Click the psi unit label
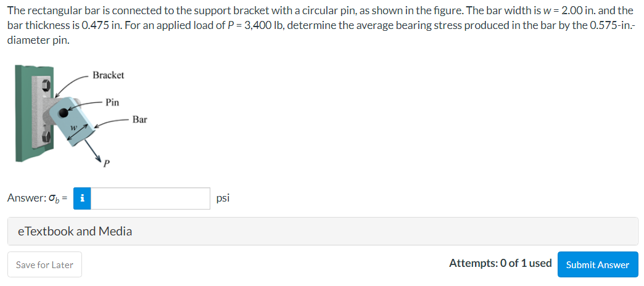 click(223, 198)
